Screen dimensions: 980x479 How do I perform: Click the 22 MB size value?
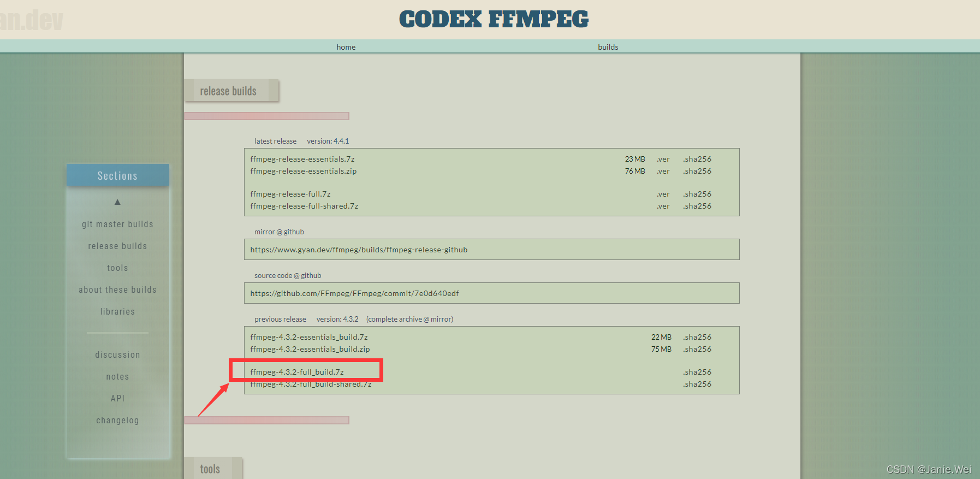[x=661, y=338]
